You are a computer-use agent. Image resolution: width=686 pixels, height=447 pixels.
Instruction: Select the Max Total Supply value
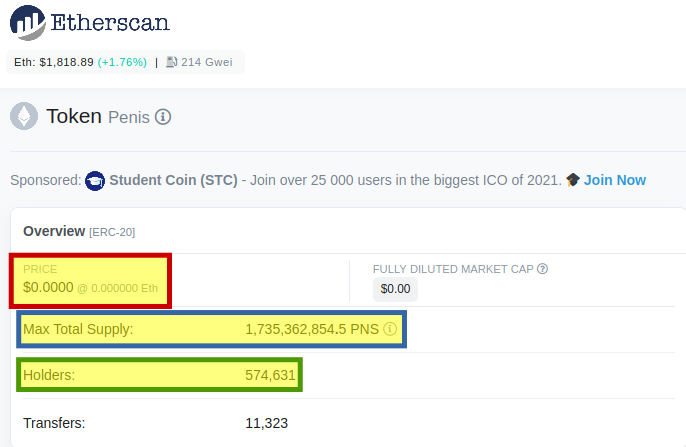pyautogui.click(x=312, y=329)
